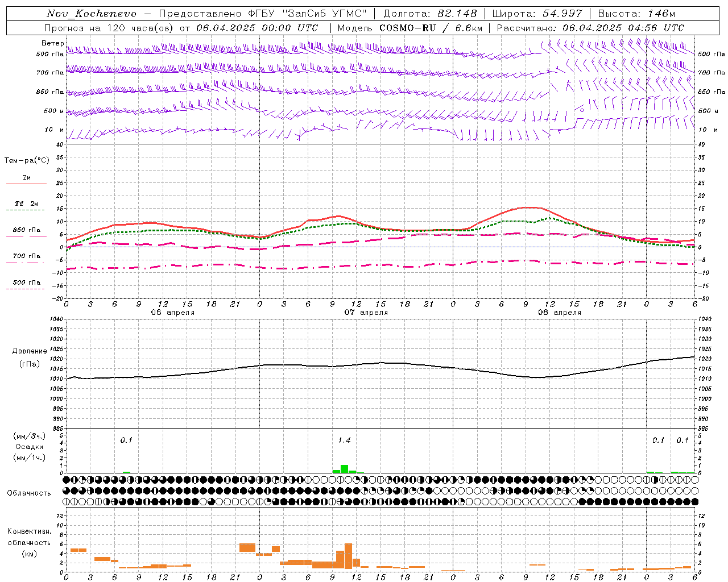Click the dash-dot line sample under temperature 500 гПа legend
The width and height of the screenshot is (728, 582).
point(25,289)
